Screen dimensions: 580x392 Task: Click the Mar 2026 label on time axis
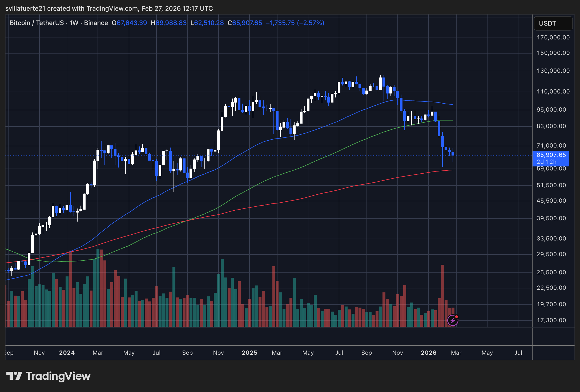[x=456, y=353]
